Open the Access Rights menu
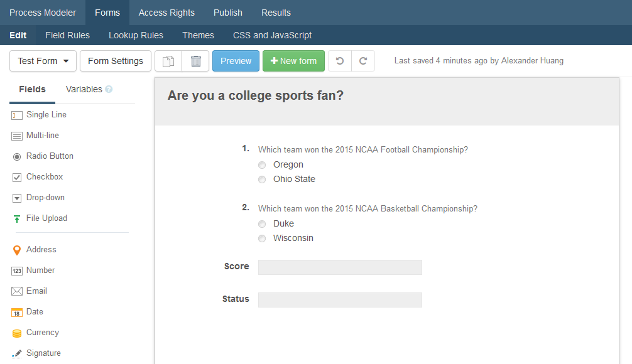 point(166,13)
